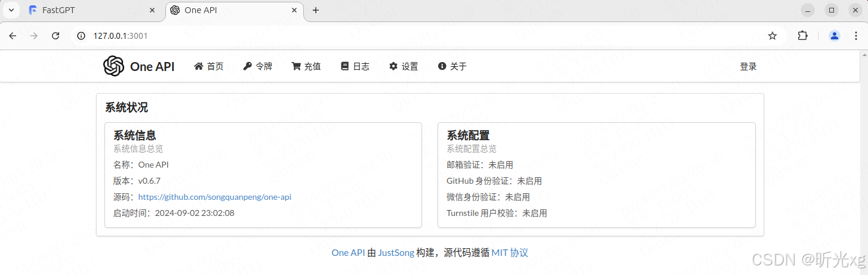Open the MIT 协议 license link

pyautogui.click(x=510, y=252)
